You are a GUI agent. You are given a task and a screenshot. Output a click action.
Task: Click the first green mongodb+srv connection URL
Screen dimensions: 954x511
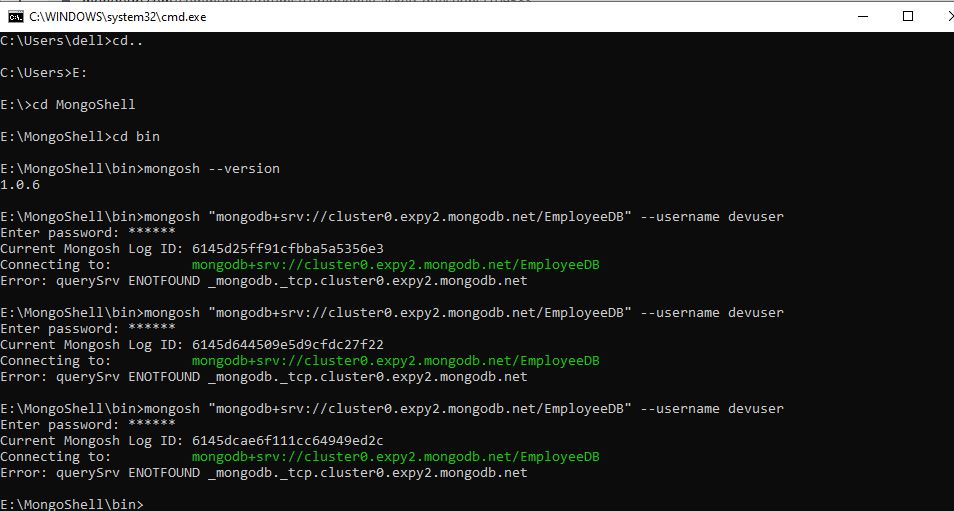click(395, 264)
